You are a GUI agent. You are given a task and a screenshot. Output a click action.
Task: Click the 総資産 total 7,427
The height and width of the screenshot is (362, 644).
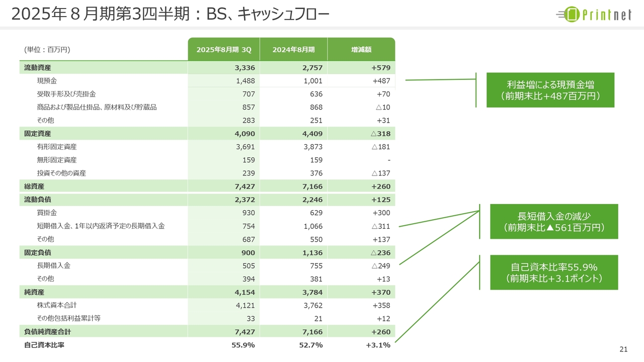[245, 187]
